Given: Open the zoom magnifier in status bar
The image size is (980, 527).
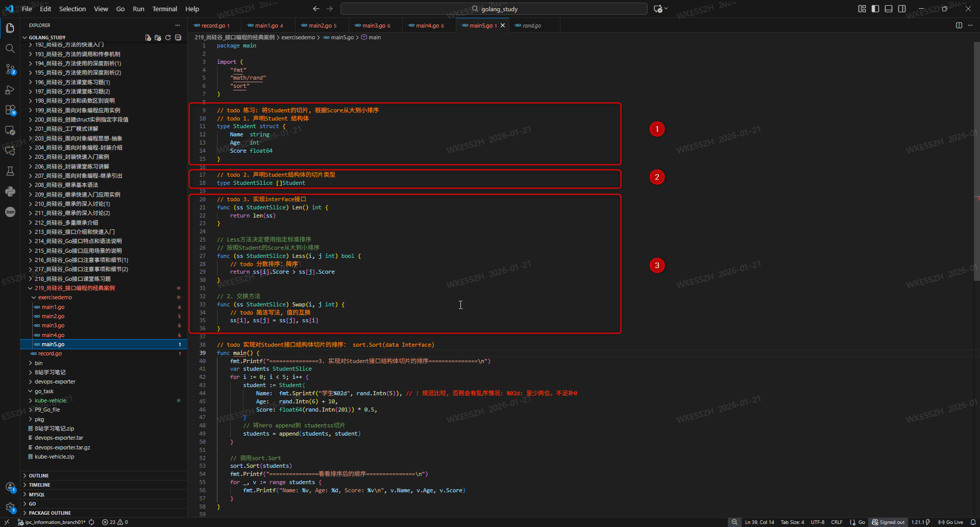Looking at the screenshot, I should (734, 522).
